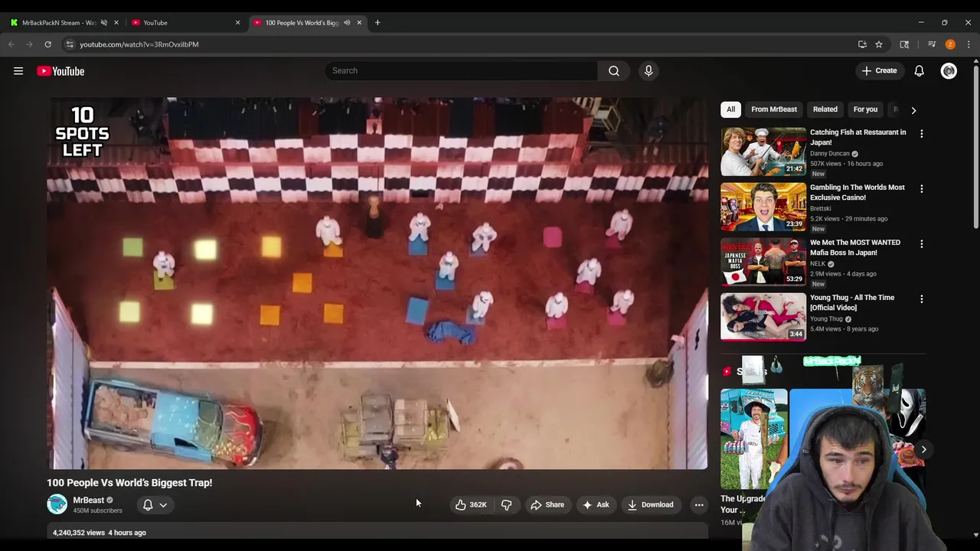Open the Most Wanted Mafia Boss thumbnail

coord(763,262)
